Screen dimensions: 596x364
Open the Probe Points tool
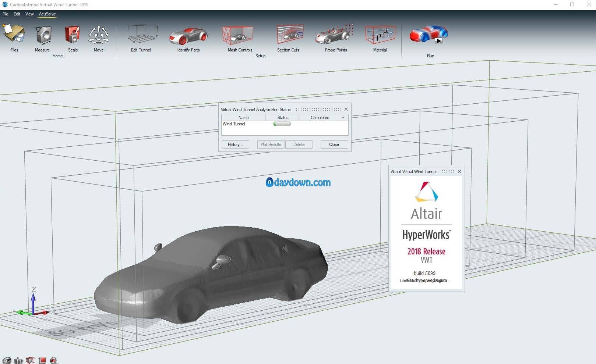coord(335,38)
